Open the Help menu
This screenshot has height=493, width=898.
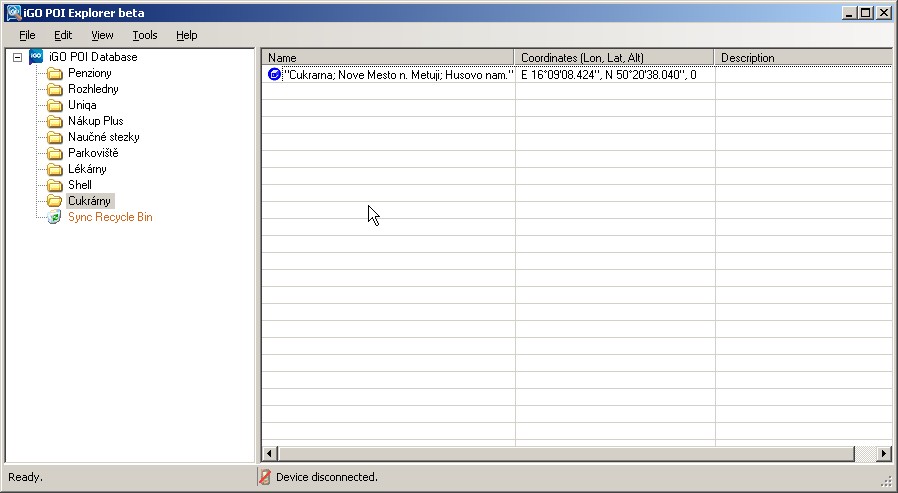187,35
